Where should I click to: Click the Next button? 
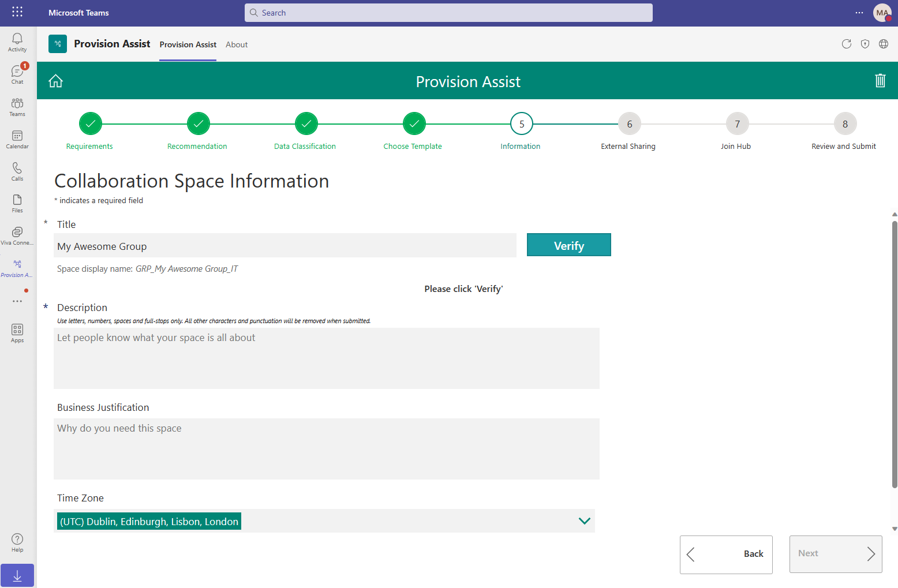(x=836, y=554)
